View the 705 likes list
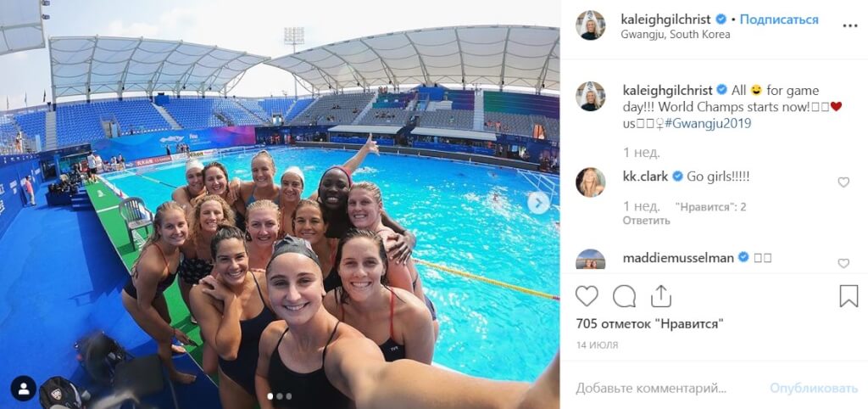 tap(649, 323)
